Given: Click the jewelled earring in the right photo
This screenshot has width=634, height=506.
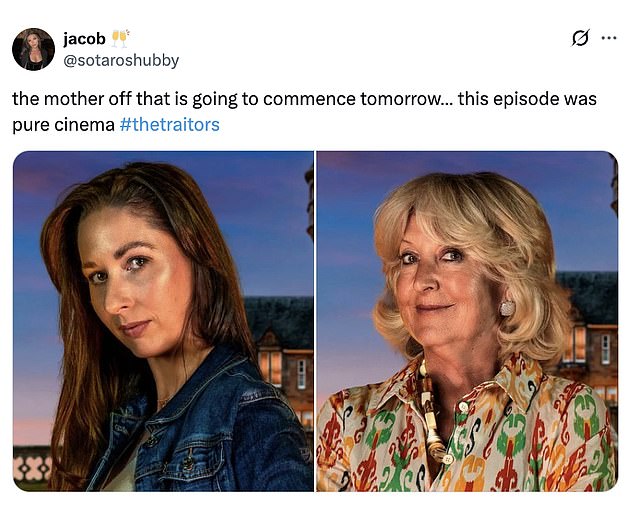Looking at the screenshot, I should coord(507,308).
